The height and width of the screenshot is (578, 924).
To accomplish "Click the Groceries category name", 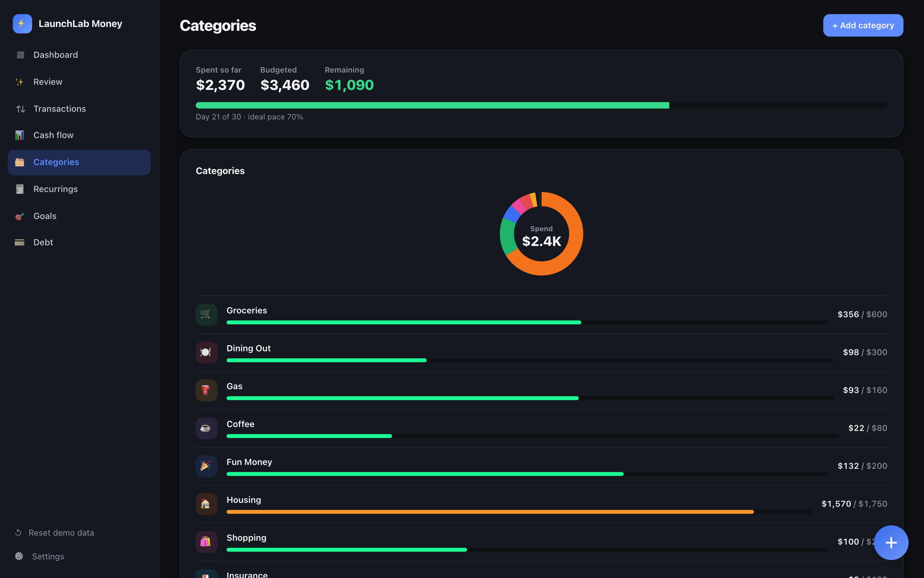I will pyautogui.click(x=247, y=311).
